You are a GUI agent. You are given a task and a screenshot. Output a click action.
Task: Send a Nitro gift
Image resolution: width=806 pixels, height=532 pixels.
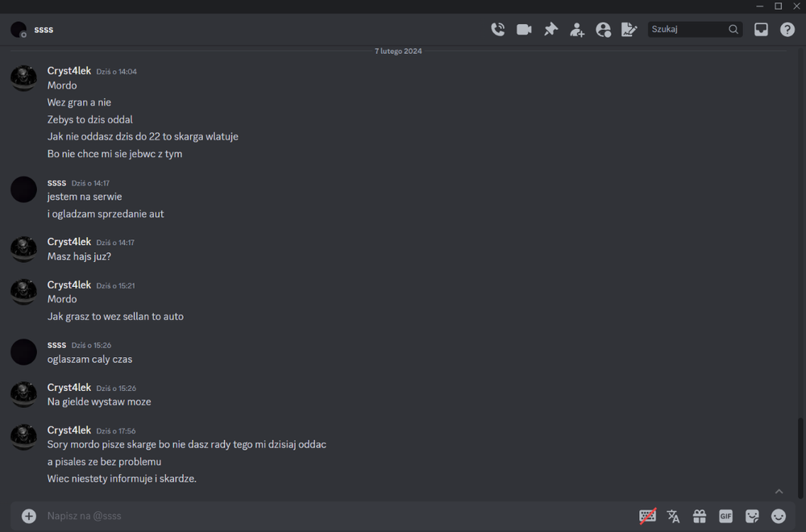(700, 516)
